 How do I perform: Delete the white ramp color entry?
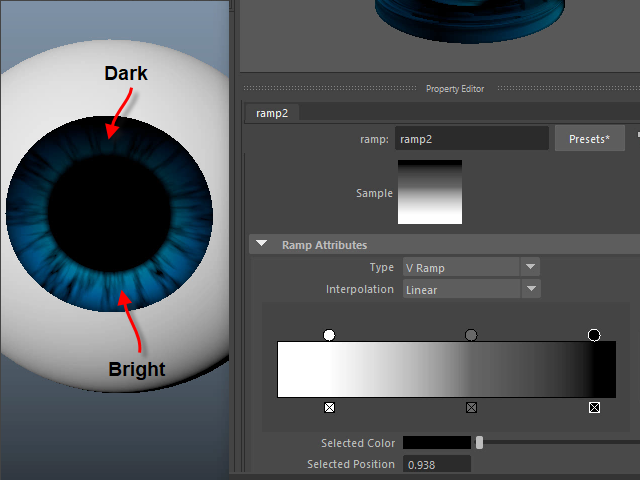pyautogui.click(x=329, y=408)
